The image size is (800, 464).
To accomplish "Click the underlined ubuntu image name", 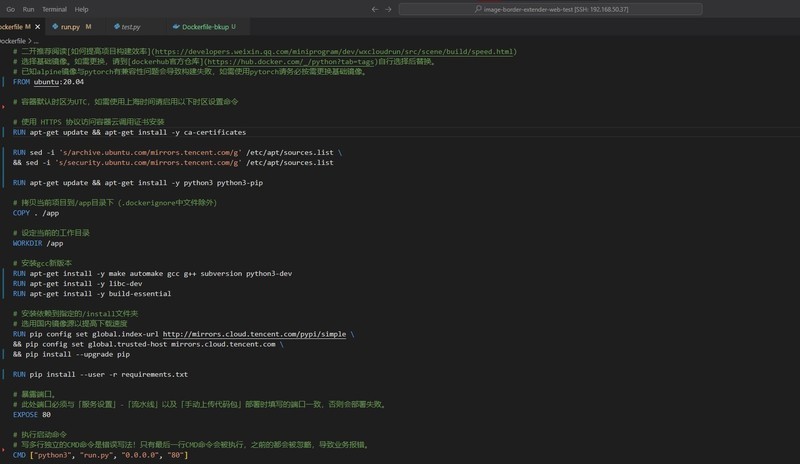I will pos(58,82).
